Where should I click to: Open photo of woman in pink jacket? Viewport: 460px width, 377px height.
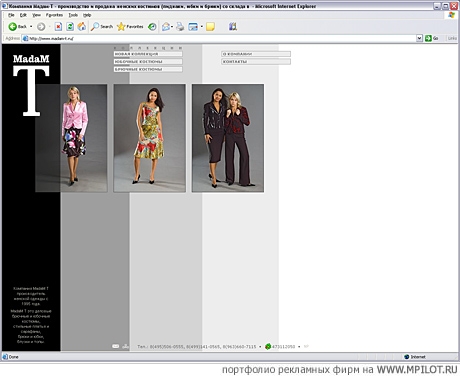click(x=71, y=138)
